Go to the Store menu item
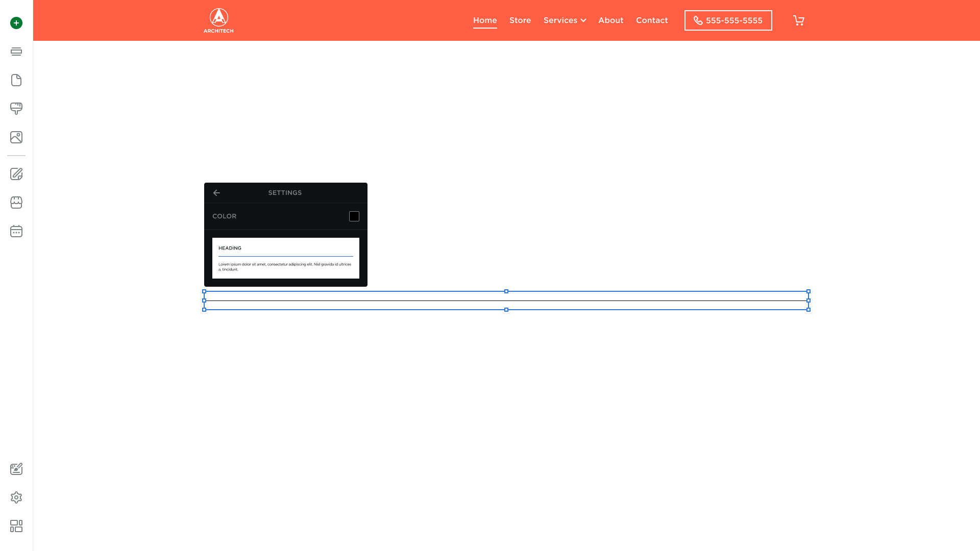The height and width of the screenshot is (551, 980). coord(520,20)
